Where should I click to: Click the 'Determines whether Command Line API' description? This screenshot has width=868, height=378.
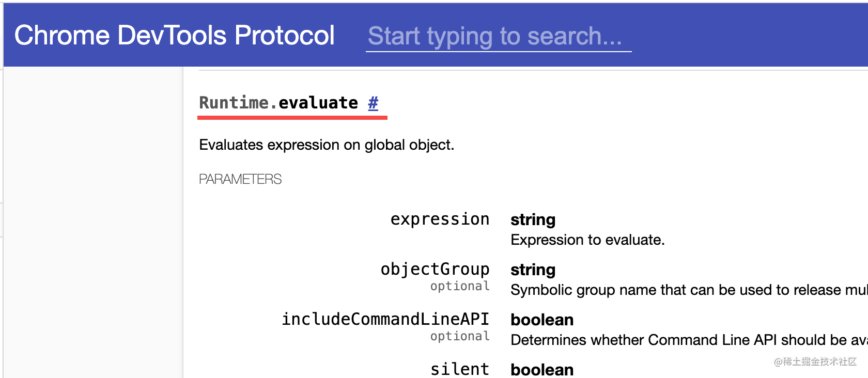coord(687,340)
